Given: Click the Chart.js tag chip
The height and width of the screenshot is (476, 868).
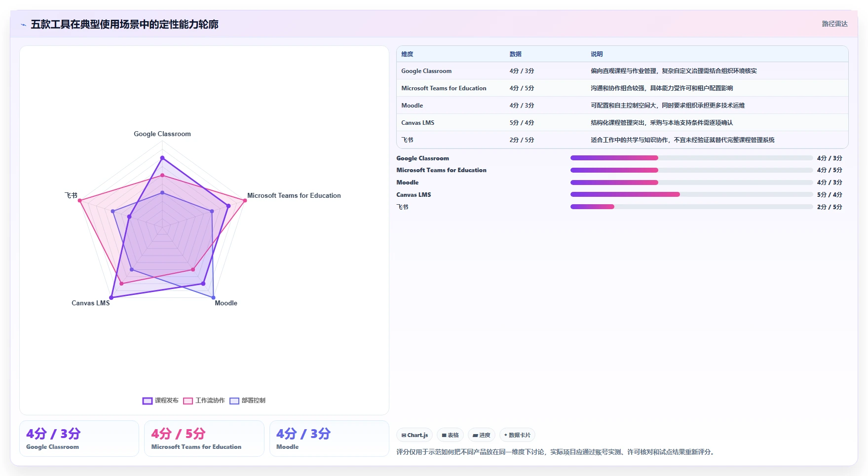Looking at the screenshot, I should tap(415, 435).
